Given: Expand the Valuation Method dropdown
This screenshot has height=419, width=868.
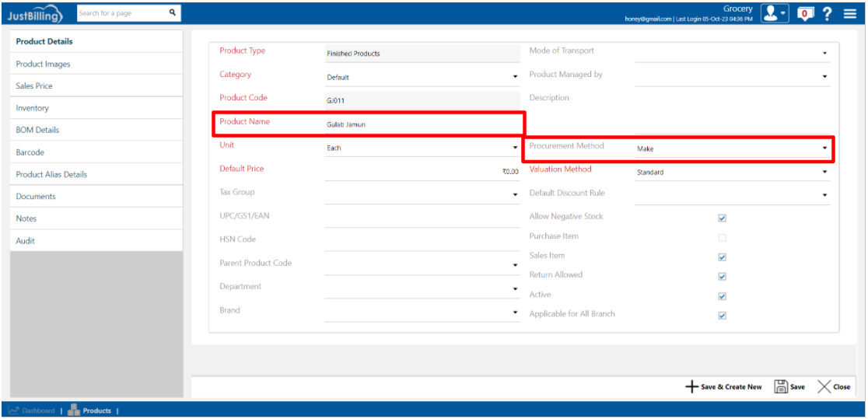Looking at the screenshot, I should [x=824, y=173].
